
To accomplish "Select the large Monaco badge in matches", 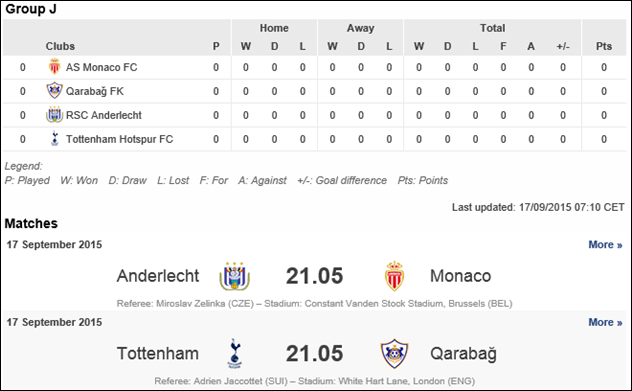I will 394,276.
